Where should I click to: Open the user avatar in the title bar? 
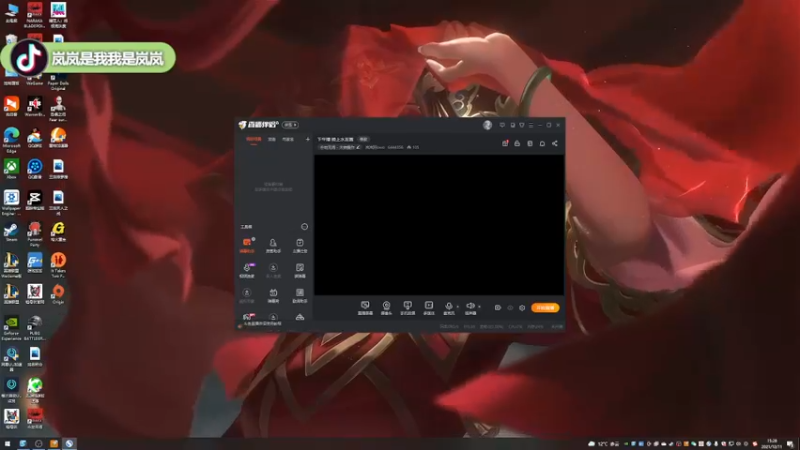[x=487, y=125]
